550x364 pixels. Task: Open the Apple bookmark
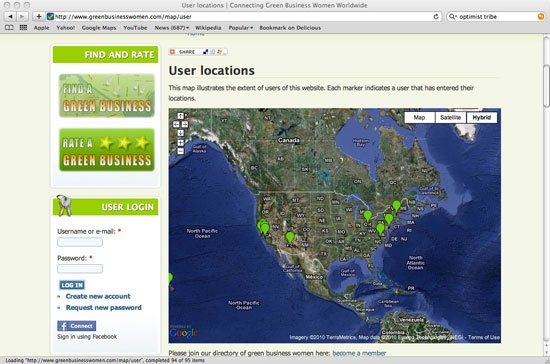pyautogui.click(x=41, y=28)
